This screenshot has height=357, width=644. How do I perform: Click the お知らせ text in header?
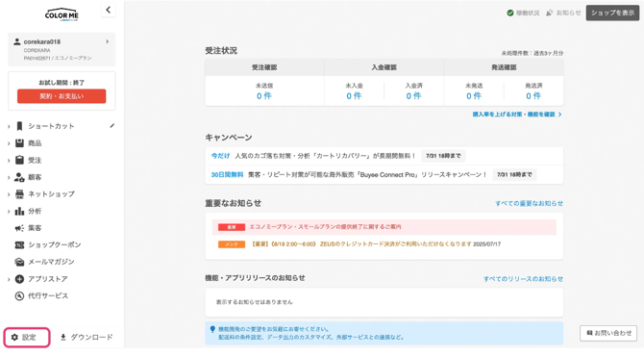[568, 13]
